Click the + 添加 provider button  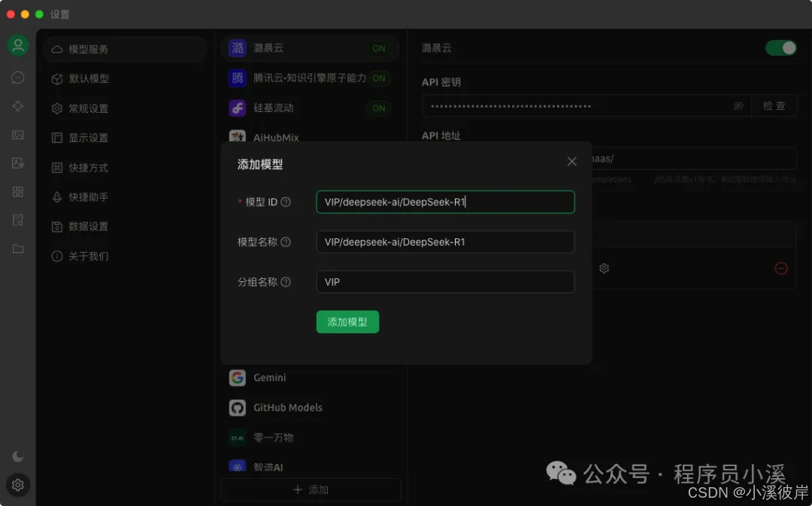coord(311,489)
